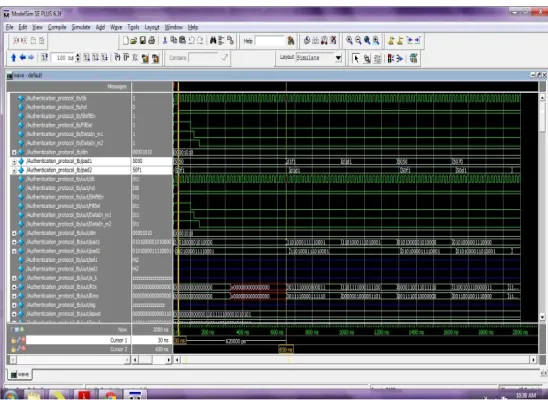This screenshot has width=548, height=400.
Task: Click the wave tab at bottom
Action: point(20,374)
